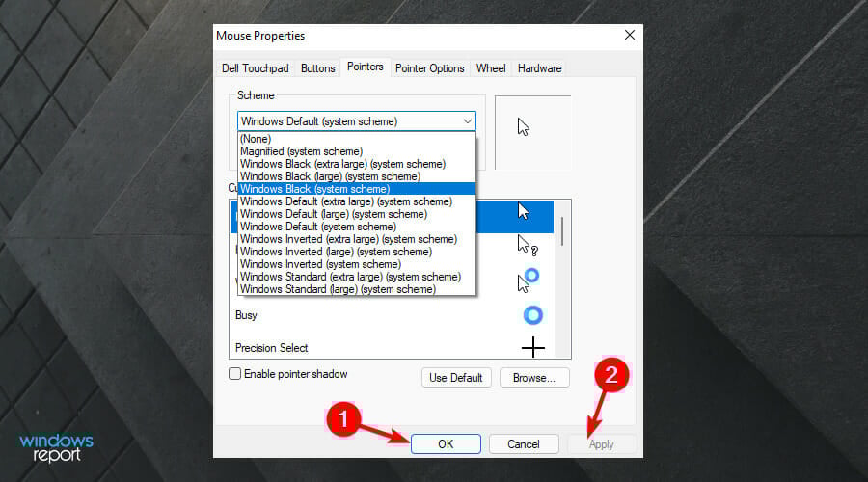Choose Magnified (system scheme) option
Screen dimensions: 868x482
tap(357, 151)
